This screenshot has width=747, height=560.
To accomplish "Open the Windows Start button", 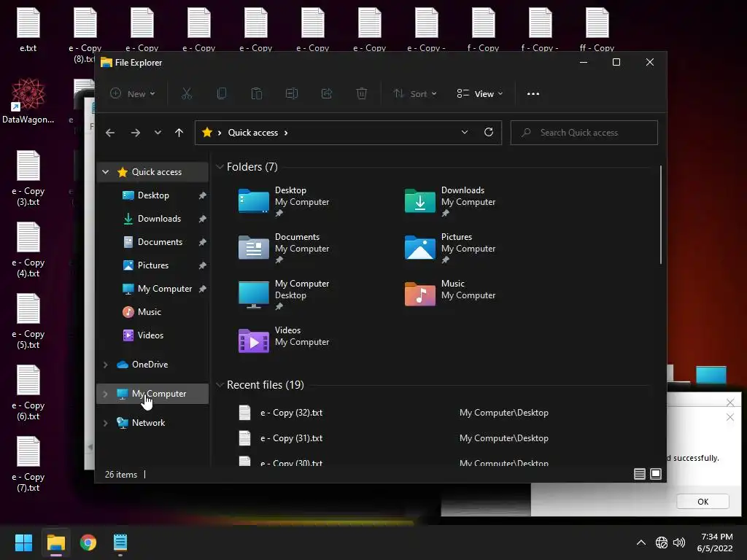I will click(x=23, y=542).
